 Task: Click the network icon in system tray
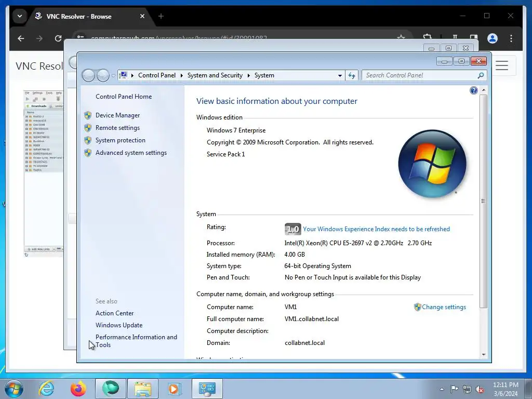[467, 389]
